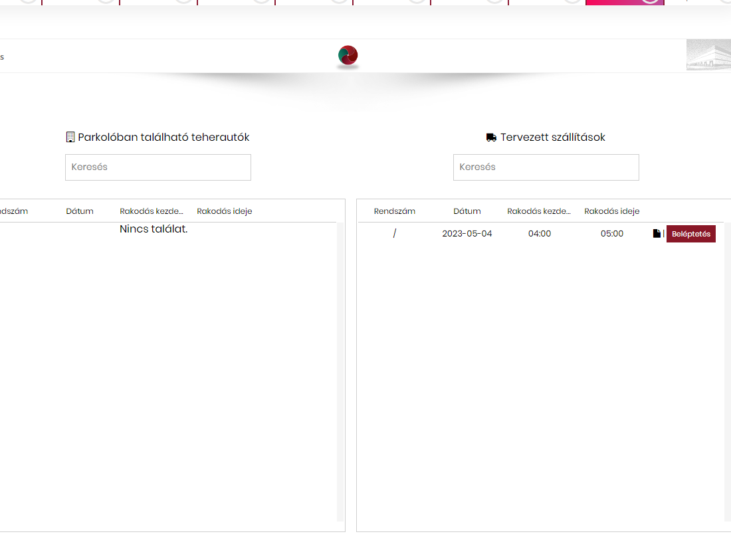Open the document icon beside Beléptetés
Screen dimensions: 731x560
click(657, 234)
